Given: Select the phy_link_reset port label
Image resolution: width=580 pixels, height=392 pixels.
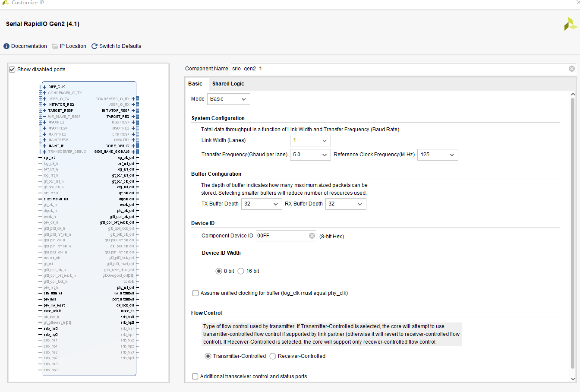Looking at the screenshot, I should point(54,305).
